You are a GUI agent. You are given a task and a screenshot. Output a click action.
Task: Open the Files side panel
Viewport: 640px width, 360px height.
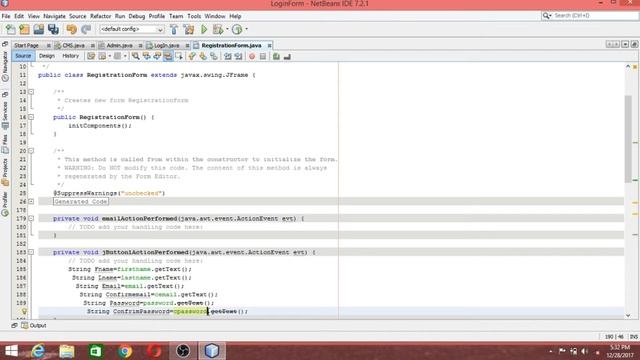(5, 144)
